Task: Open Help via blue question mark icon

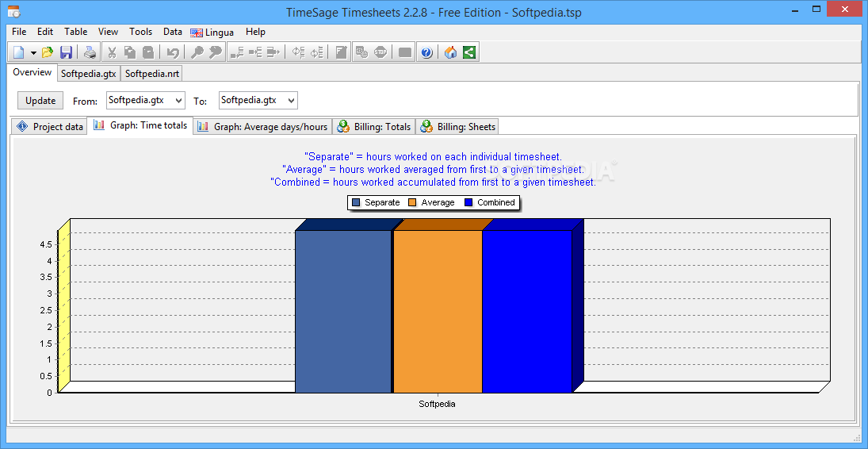Action: 426,52
